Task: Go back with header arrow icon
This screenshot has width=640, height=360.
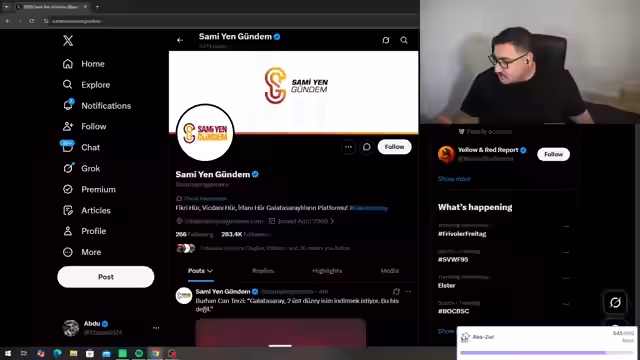Action: (180, 40)
